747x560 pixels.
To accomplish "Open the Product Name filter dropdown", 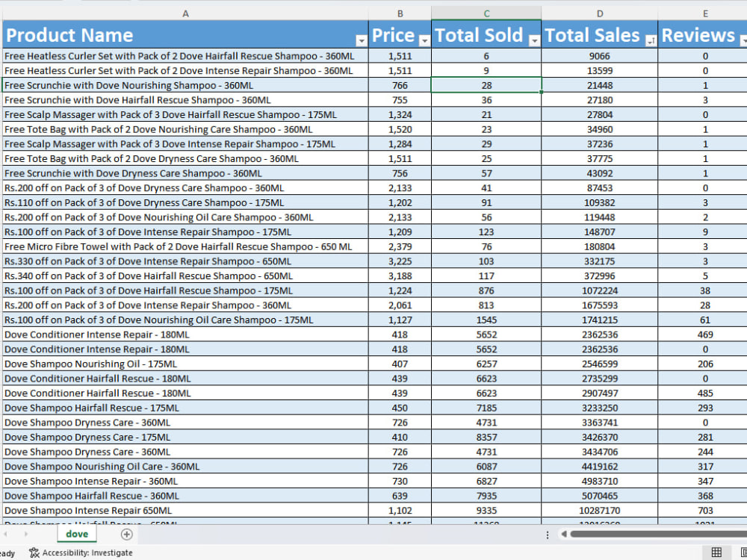I will tap(362, 41).
